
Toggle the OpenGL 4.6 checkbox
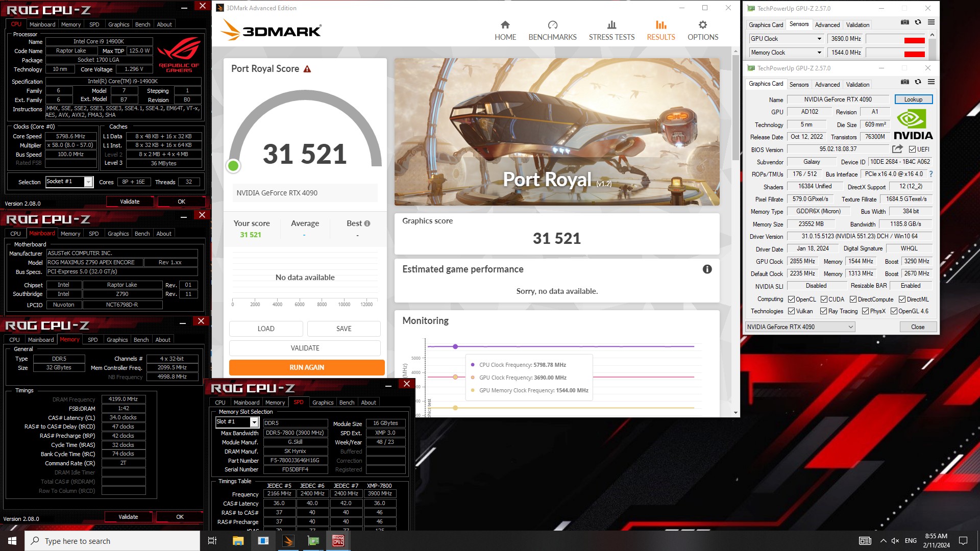pyautogui.click(x=894, y=311)
